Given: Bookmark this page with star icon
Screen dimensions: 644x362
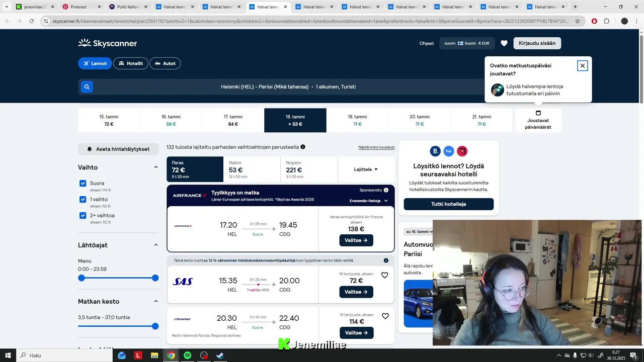Looking at the screenshot, I should [578, 21].
